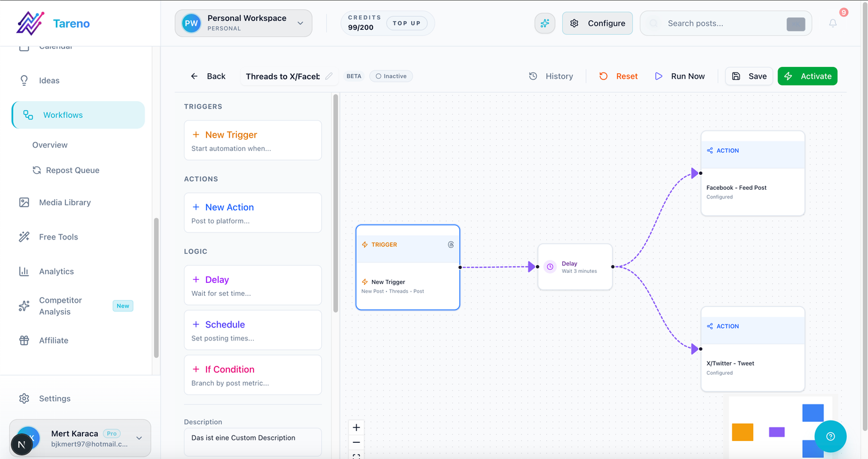Image resolution: width=868 pixels, height=459 pixels.
Task: Click the Description text field
Action: coord(253,442)
